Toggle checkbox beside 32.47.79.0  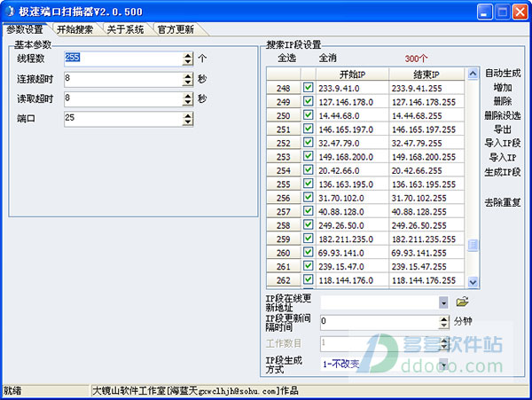[x=308, y=143]
